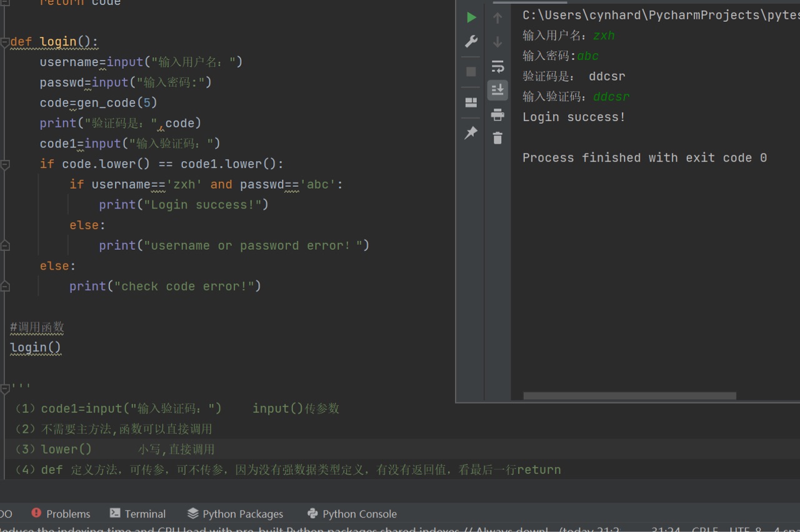
Task: Click the "Login success!" console output line
Action: 574,117
